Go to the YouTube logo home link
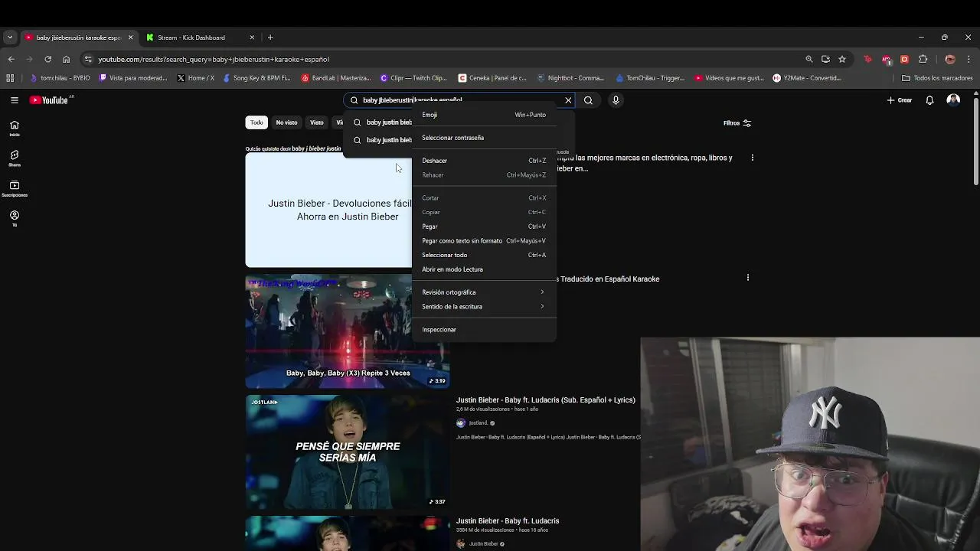Screen dimensions: 980x551 click(x=50, y=100)
